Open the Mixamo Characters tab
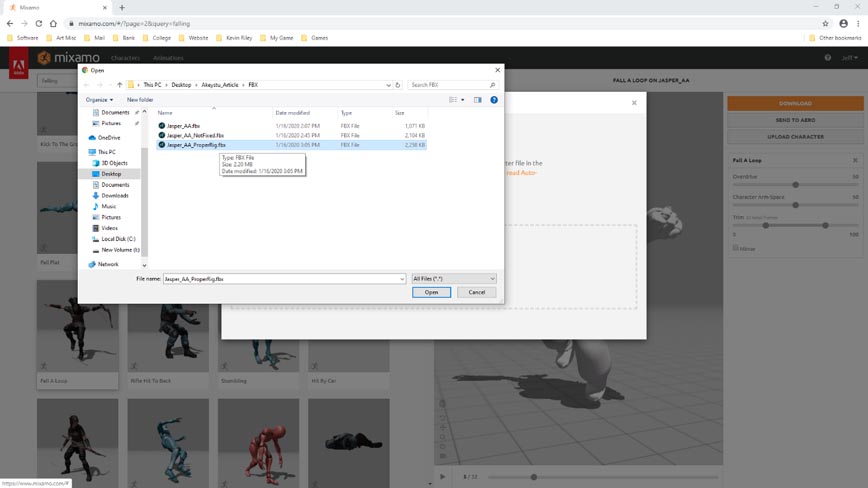The width and height of the screenshot is (868, 488). click(x=125, y=58)
